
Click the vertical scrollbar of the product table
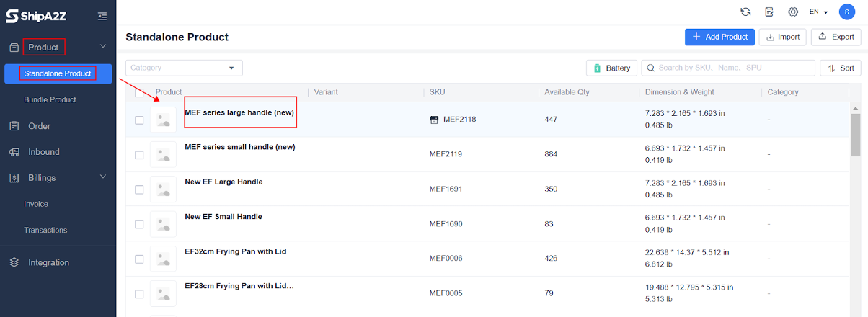(855, 137)
